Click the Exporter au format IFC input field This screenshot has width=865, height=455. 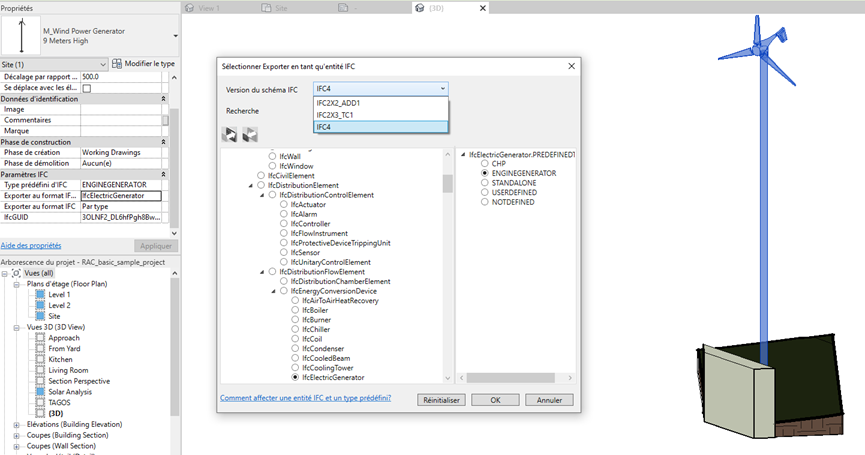122,196
